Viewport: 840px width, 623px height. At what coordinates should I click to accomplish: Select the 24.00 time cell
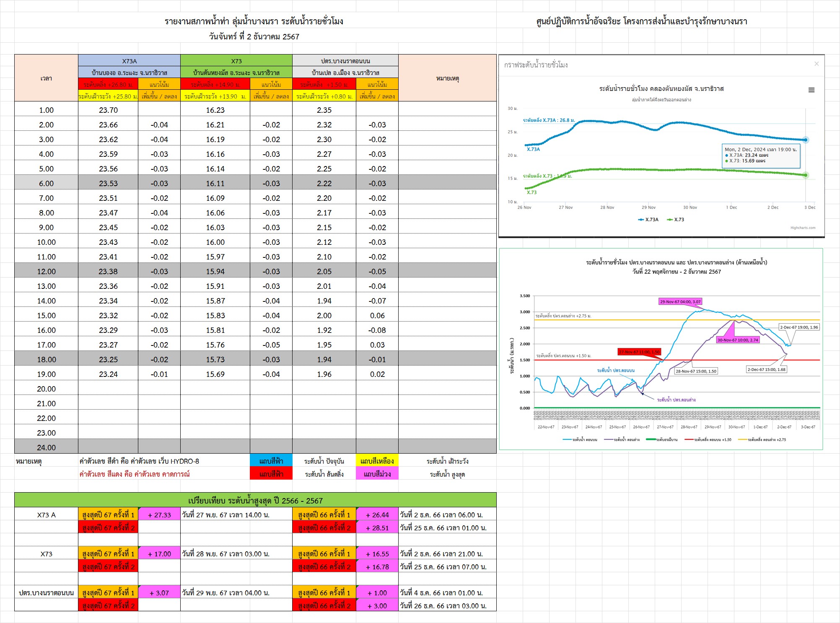coord(46,447)
